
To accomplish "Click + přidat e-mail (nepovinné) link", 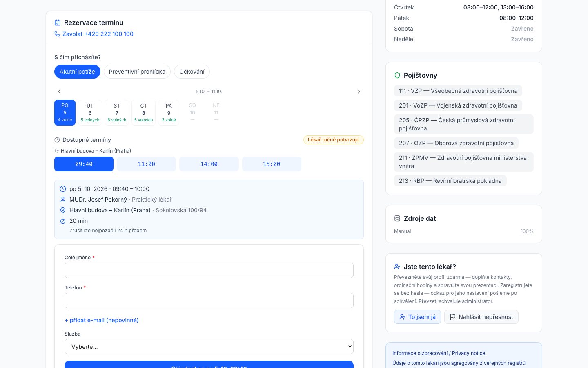I will [x=102, y=320].
